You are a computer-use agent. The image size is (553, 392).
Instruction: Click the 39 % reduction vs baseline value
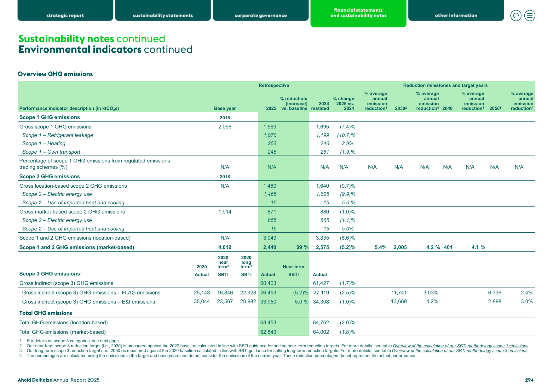302,247
